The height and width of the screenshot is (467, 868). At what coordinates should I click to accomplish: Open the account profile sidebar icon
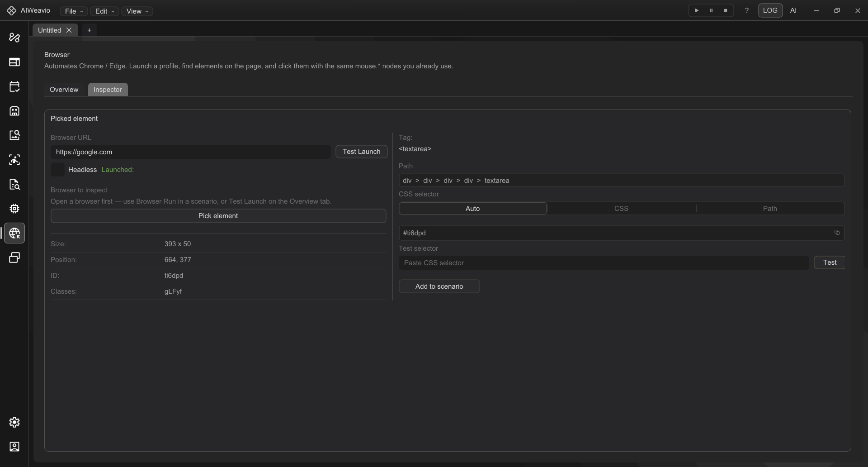click(14, 447)
